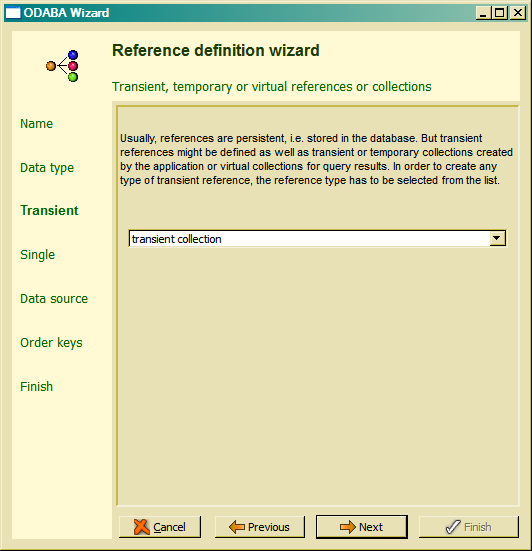Maximize the ODABA Wizard window
This screenshot has width=532, height=551.
500,13
